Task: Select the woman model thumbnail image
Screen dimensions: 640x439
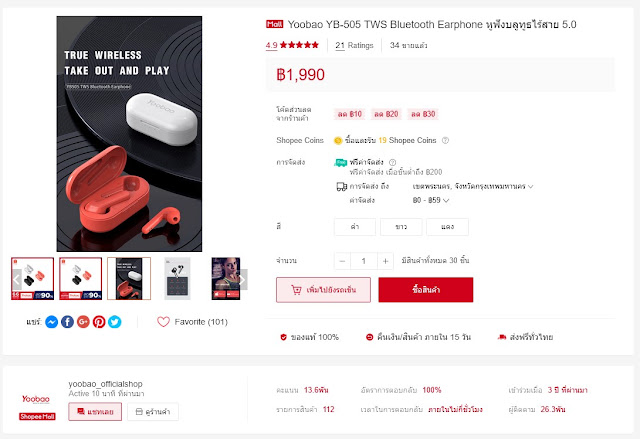Action: 226,279
